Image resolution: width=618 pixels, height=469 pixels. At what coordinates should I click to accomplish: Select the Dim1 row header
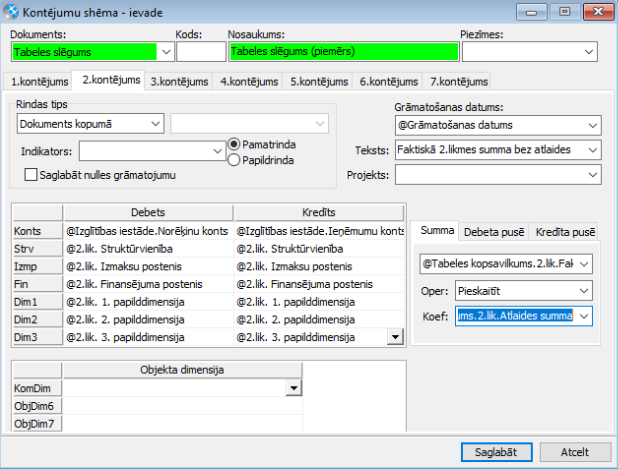tap(37, 302)
